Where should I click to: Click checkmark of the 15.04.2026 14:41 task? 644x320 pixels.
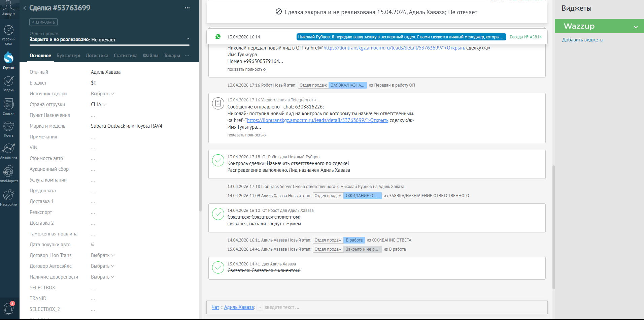218,267
